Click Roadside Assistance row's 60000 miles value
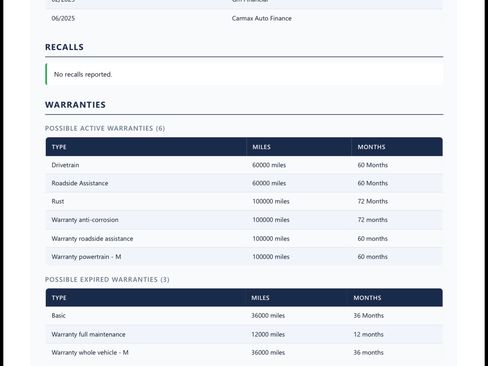This screenshot has width=488, height=366. pyautogui.click(x=269, y=183)
